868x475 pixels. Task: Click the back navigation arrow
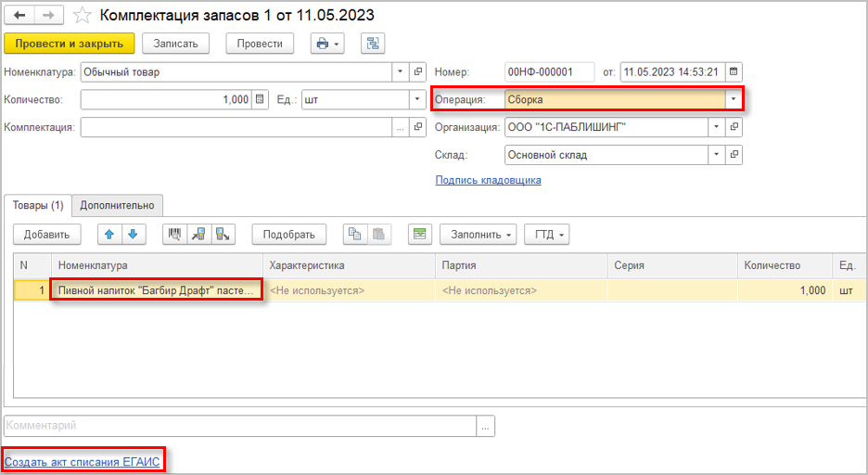(20, 16)
